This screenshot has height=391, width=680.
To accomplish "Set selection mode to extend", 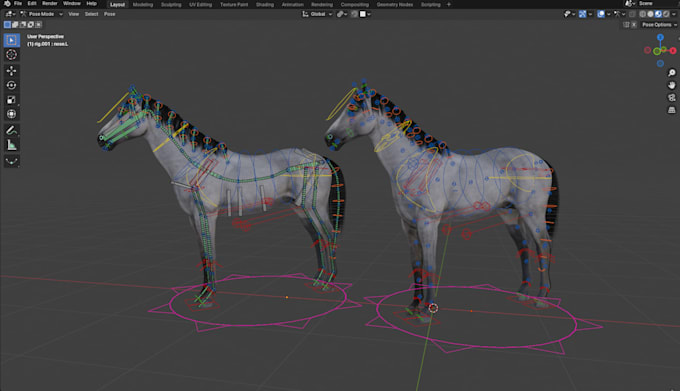I will pos(15,25).
